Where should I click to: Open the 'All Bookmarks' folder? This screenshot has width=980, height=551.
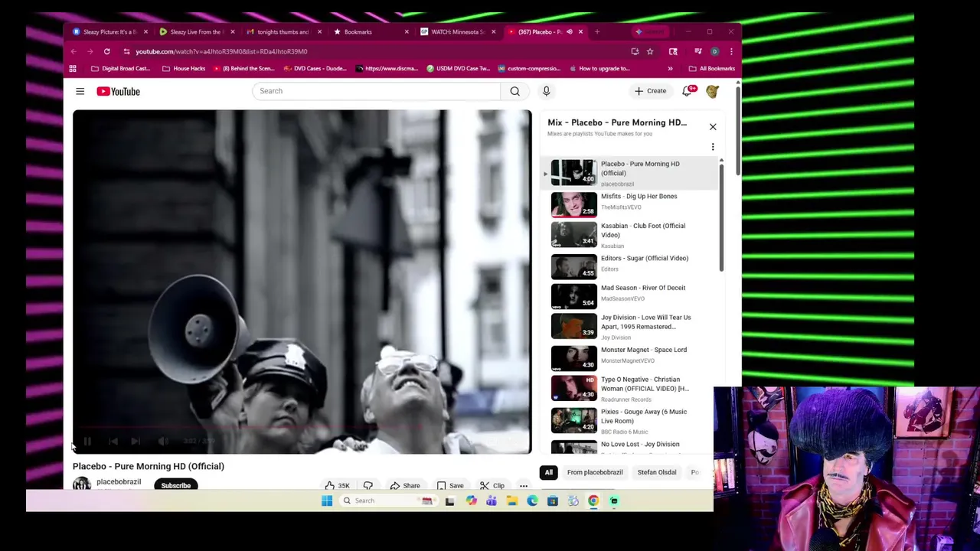click(x=711, y=69)
